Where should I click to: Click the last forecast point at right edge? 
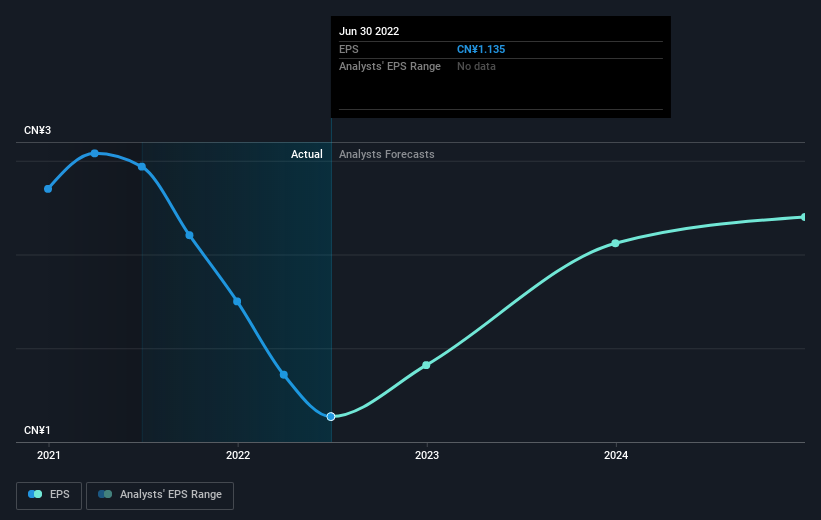[803, 217]
